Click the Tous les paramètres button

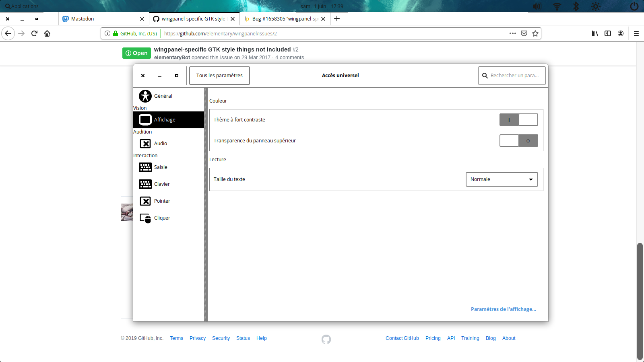(x=219, y=75)
